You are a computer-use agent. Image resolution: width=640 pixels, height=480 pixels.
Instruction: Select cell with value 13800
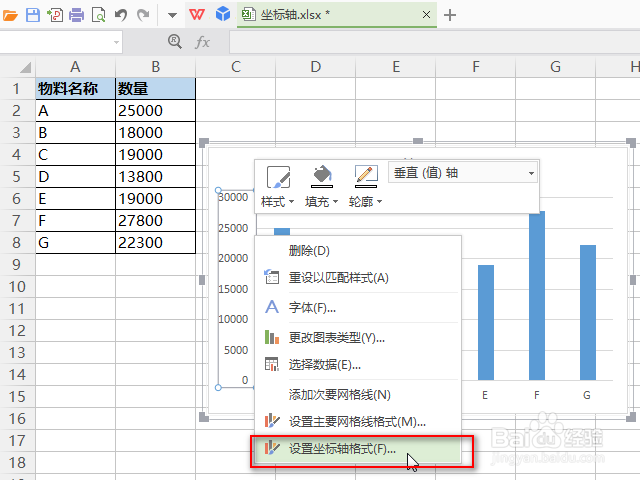tap(156, 177)
